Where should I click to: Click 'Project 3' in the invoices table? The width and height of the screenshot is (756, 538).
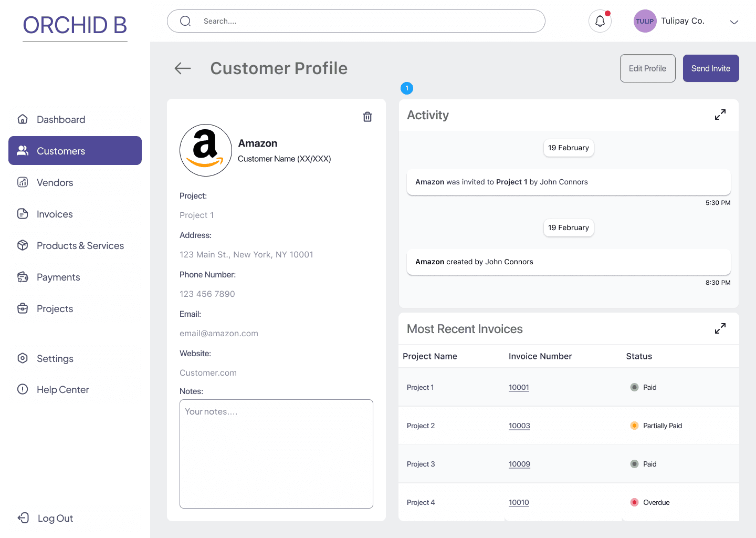pos(421,464)
